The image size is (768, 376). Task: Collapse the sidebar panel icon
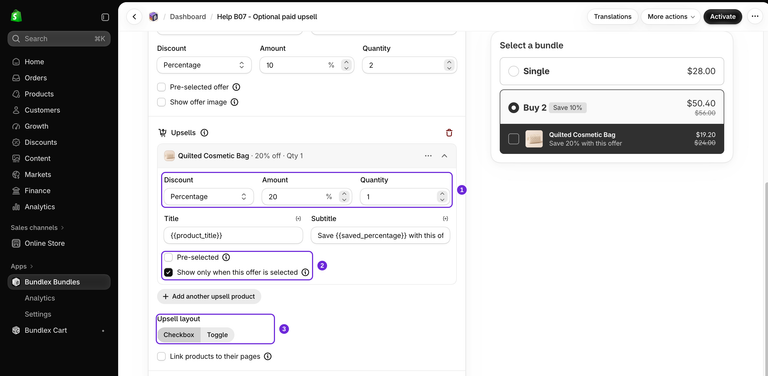[x=105, y=17]
